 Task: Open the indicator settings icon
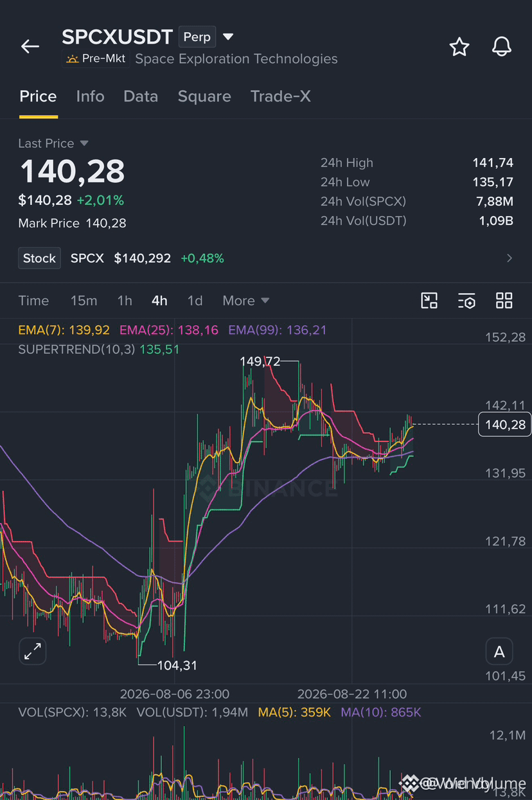[466, 300]
